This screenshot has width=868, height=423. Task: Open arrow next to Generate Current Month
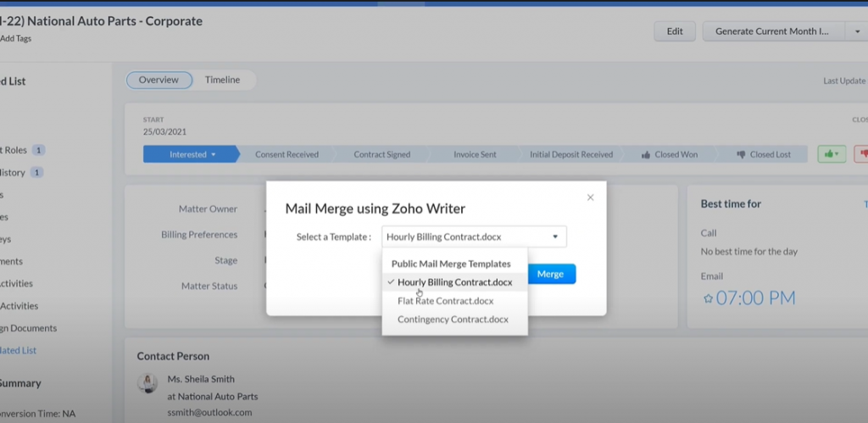click(856, 31)
